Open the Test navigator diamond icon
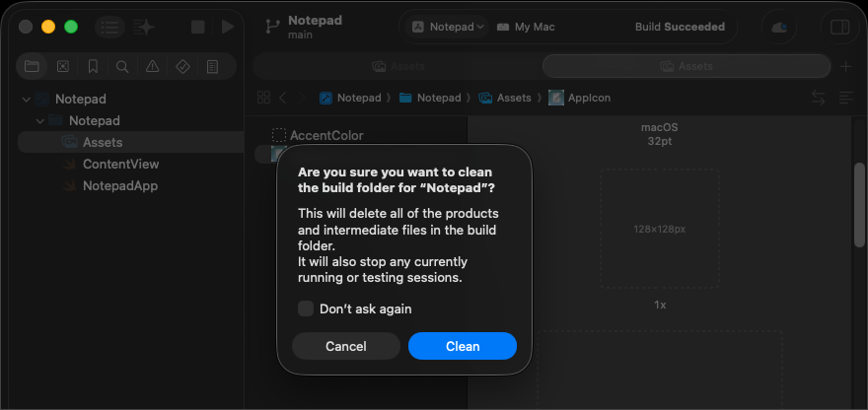 [x=182, y=67]
